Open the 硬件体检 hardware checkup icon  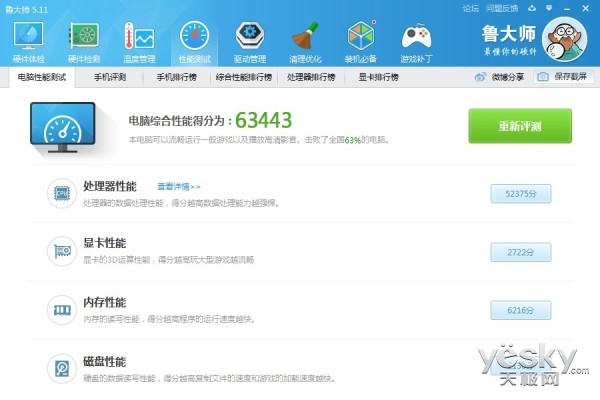point(28,42)
